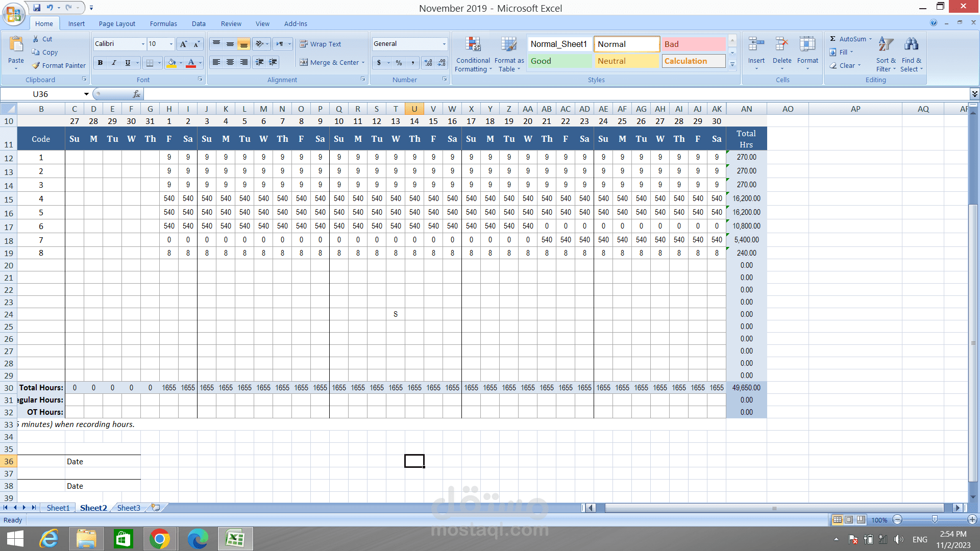Open the Data ribbon tab
The image size is (980, 551).
pyautogui.click(x=199, y=23)
